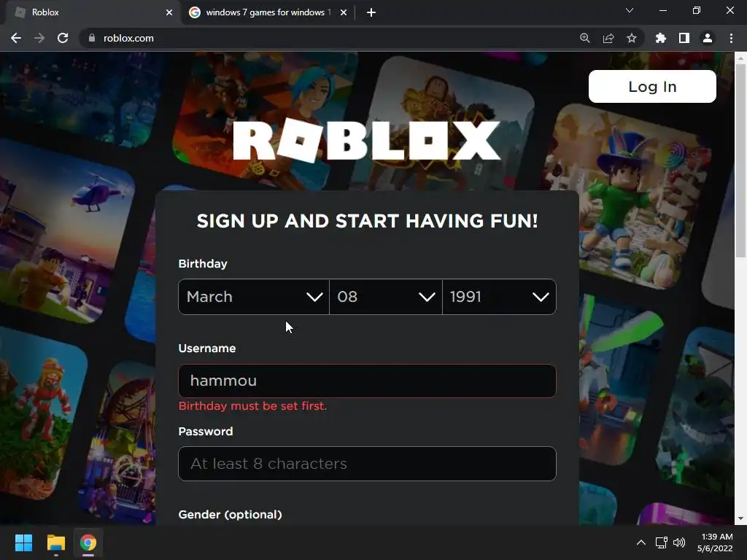This screenshot has width=747, height=560.
Task: Open the zoom magnifier icon in the address bar
Action: click(585, 38)
